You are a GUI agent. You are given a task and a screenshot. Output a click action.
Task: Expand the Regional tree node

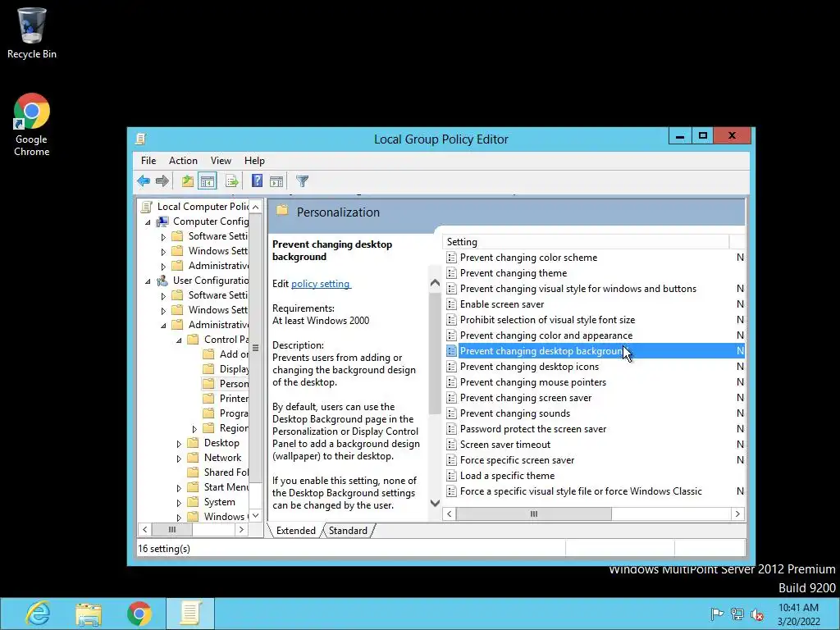195,428
